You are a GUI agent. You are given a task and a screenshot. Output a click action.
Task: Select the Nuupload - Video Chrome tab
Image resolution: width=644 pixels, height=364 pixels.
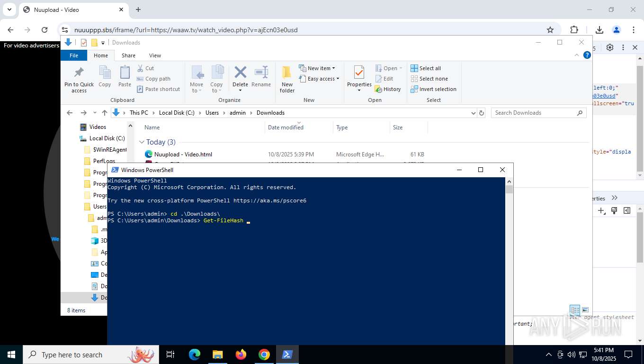73,9
